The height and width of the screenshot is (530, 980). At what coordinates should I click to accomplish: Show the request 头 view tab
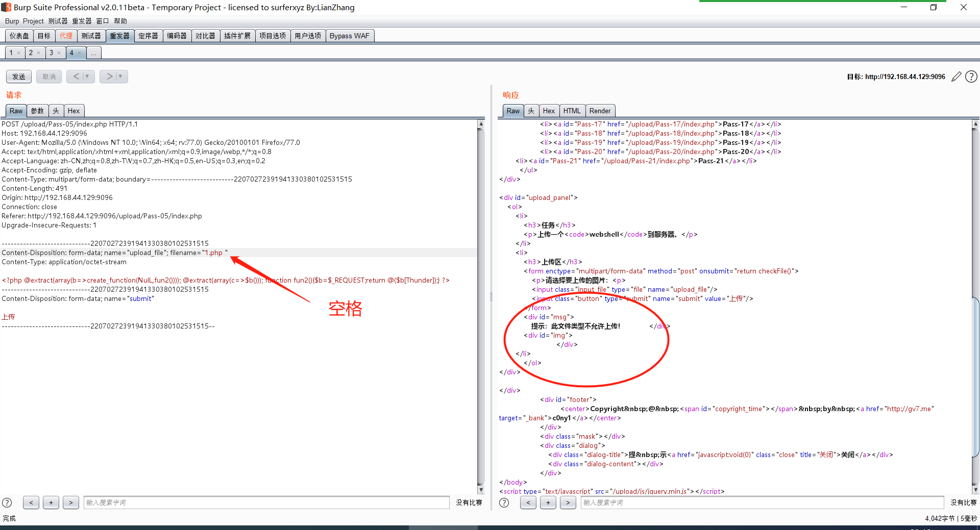click(56, 111)
